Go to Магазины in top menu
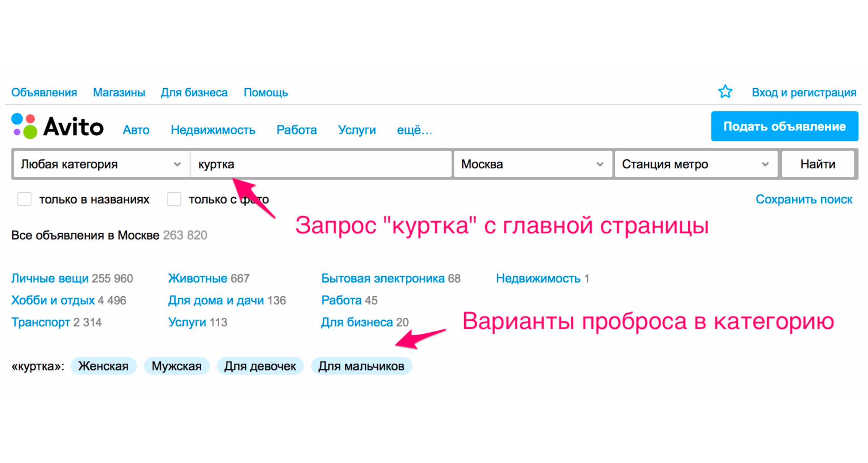The height and width of the screenshot is (463, 868). (119, 93)
